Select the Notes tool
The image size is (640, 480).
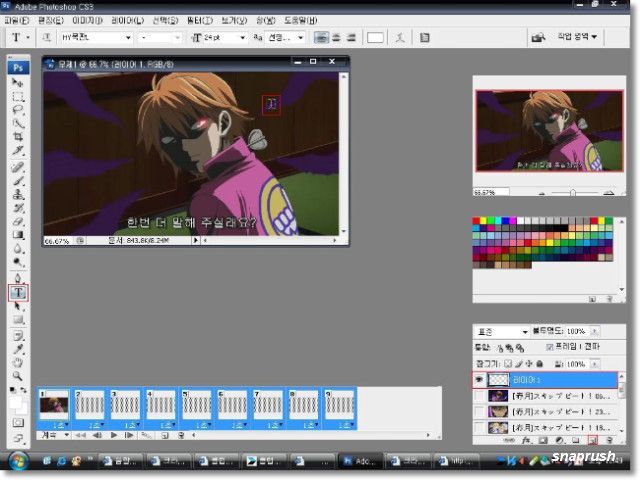[x=18, y=336]
